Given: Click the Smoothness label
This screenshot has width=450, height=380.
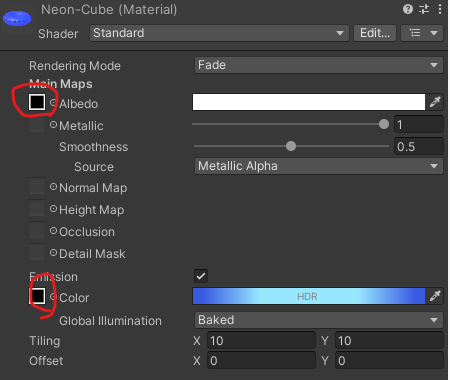Looking at the screenshot, I should tap(93, 147).
